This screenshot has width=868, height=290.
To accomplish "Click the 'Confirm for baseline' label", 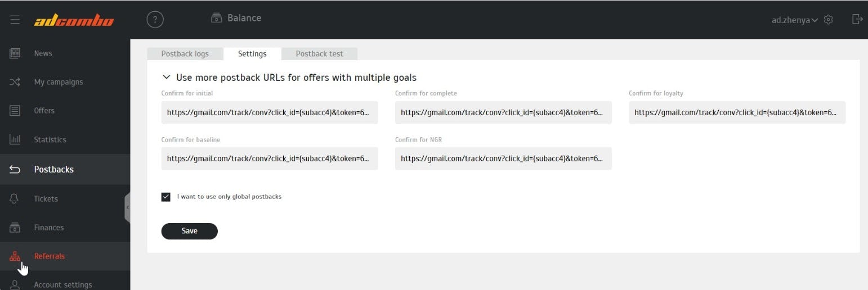I will click(x=190, y=139).
